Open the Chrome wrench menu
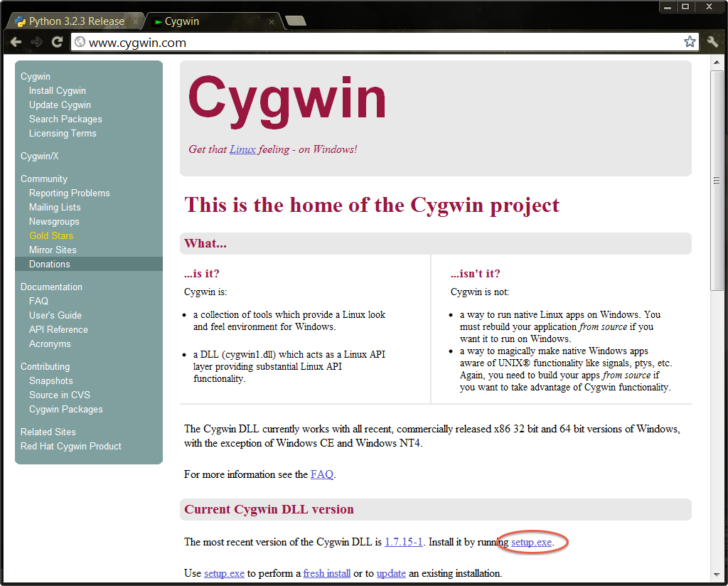Screen dimensions: 728x586 (x=712, y=42)
